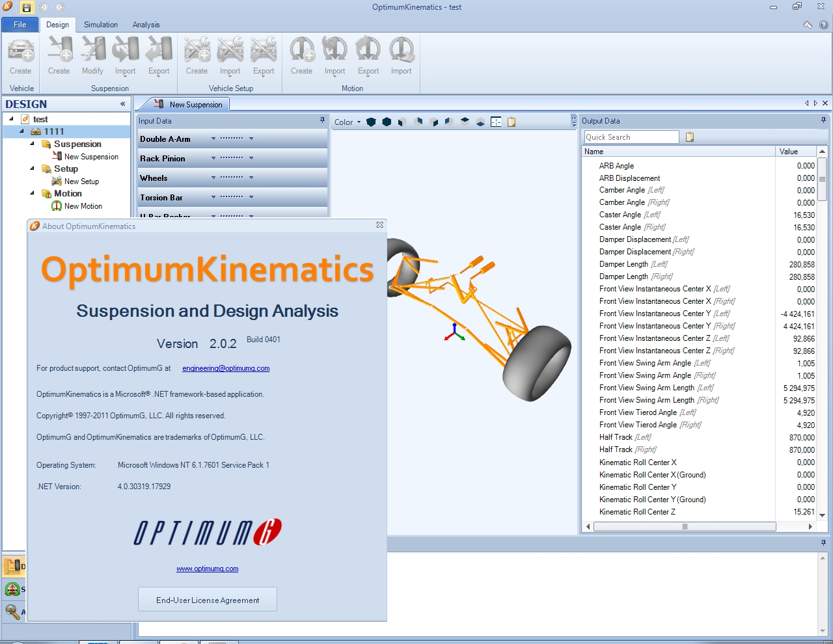This screenshot has width=833, height=644.
Task: Select the cube view icon with top face highlighted
Action: pyautogui.click(x=465, y=122)
